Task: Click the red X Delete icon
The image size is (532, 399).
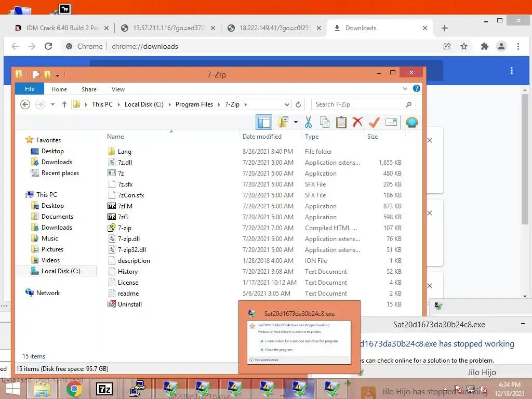Action: 357,122
